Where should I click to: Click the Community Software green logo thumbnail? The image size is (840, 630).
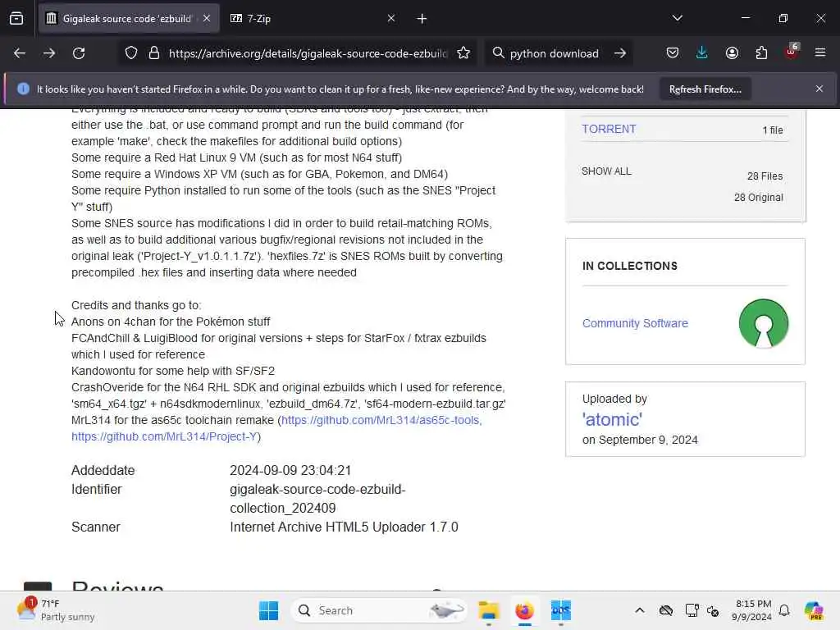(764, 323)
